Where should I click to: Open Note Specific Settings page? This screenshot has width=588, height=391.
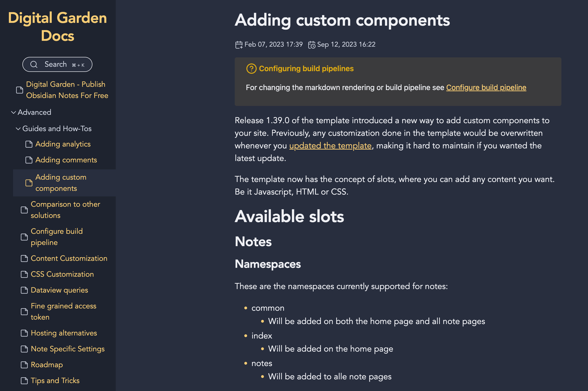(x=68, y=349)
